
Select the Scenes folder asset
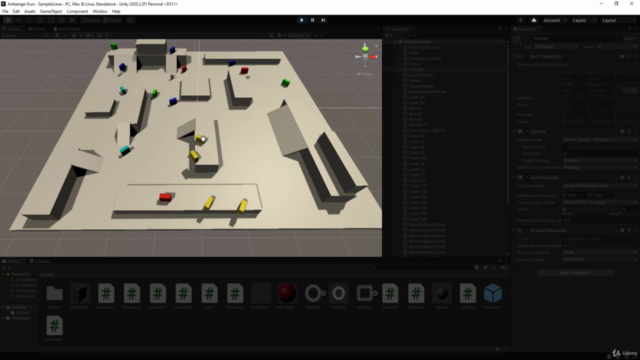[54, 293]
